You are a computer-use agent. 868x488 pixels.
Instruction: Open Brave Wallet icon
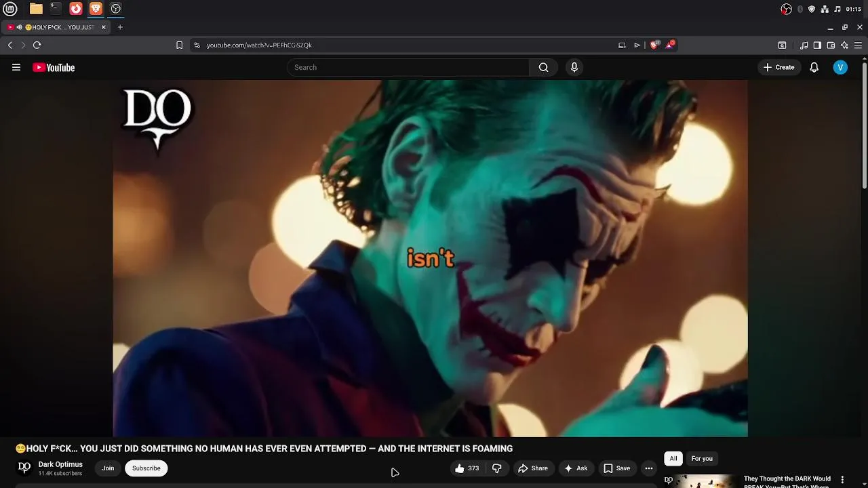coord(831,45)
